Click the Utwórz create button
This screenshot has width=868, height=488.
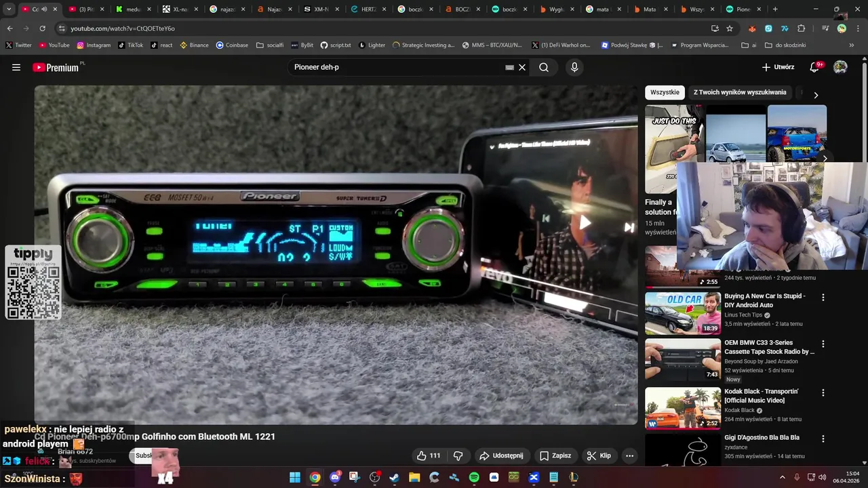pyautogui.click(x=778, y=67)
